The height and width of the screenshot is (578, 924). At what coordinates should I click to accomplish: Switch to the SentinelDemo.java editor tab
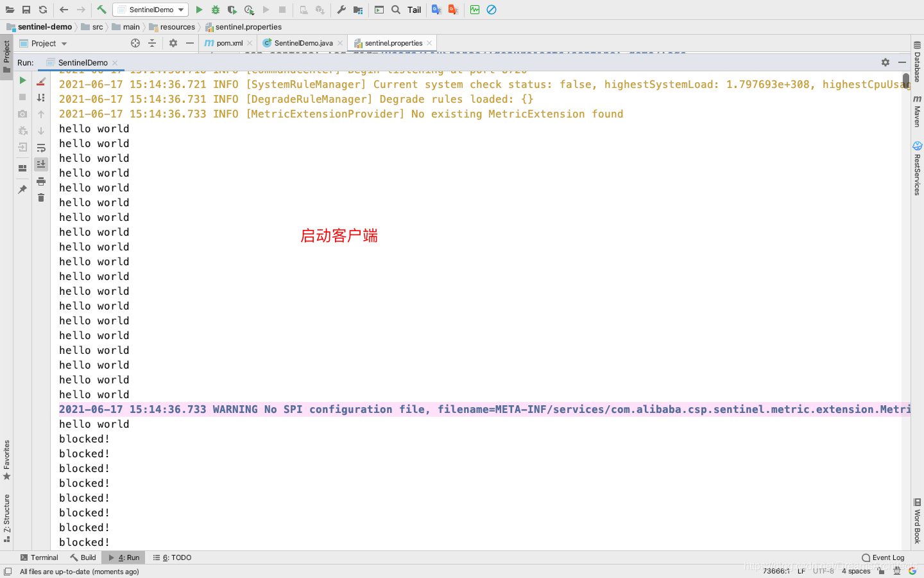(304, 43)
